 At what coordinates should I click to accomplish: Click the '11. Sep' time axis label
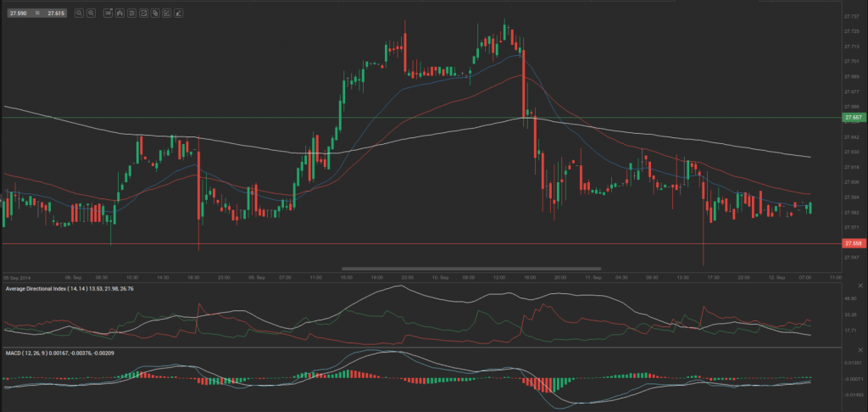tap(593, 277)
